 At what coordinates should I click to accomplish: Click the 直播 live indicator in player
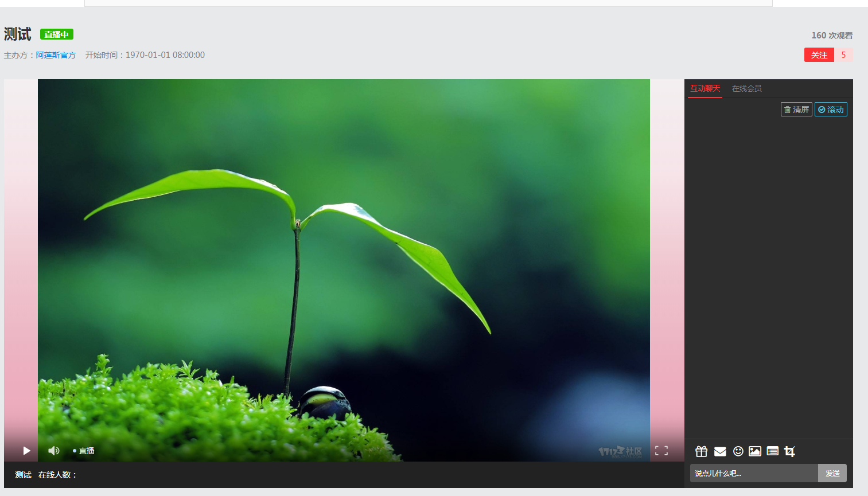84,451
